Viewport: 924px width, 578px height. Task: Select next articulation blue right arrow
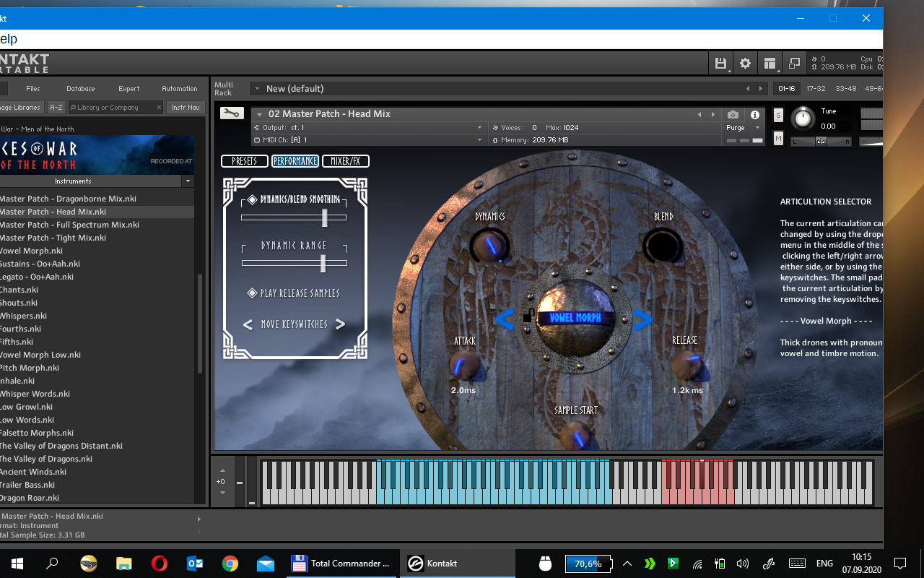pyautogui.click(x=642, y=319)
